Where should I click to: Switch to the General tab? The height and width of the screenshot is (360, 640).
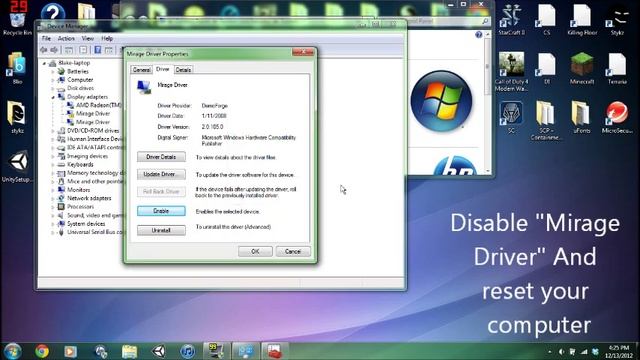[x=142, y=70]
